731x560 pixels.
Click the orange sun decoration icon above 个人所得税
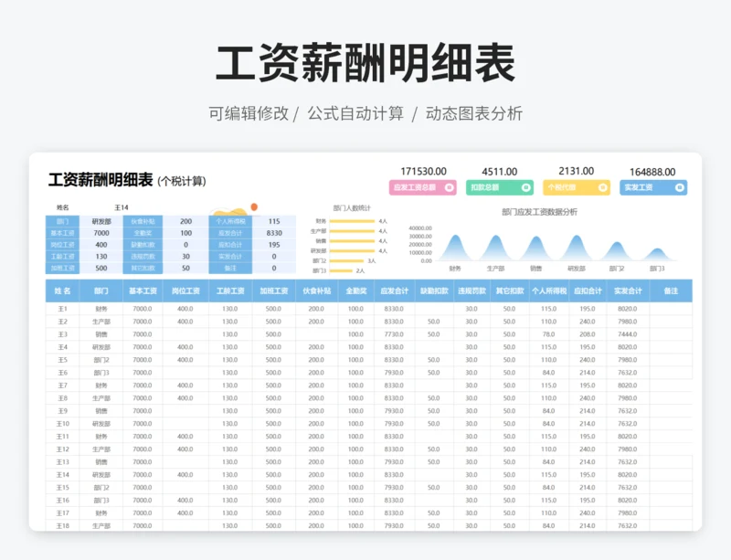(254, 207)
